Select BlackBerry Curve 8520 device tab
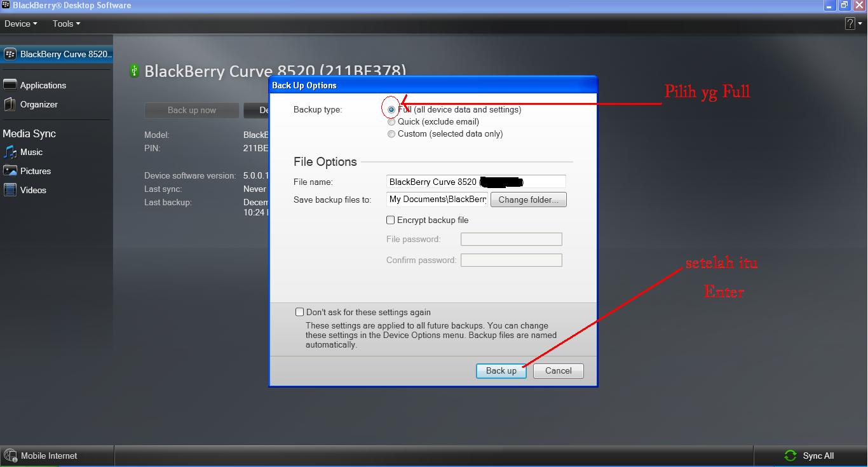 point(57,54)
